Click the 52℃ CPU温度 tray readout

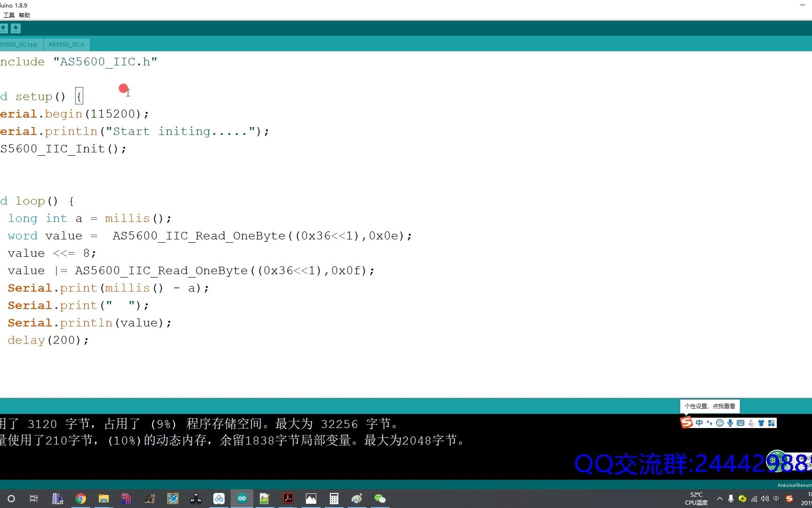(x=696, y=499)
